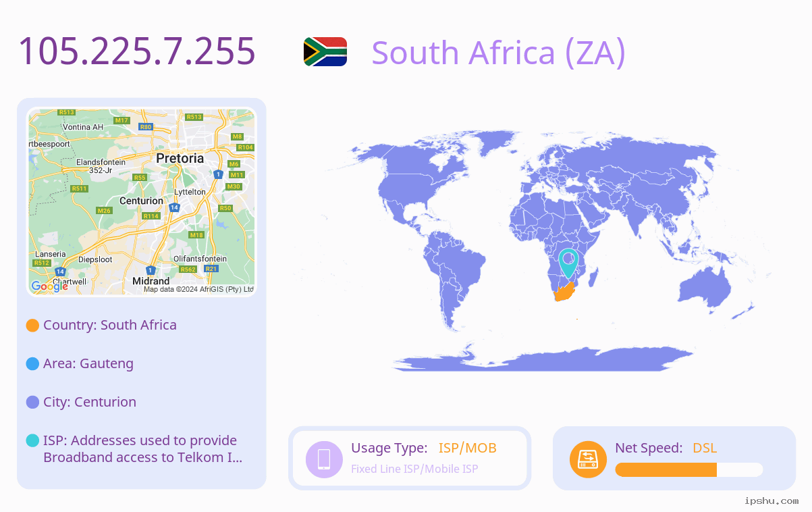Click the orange highlighted South Africa on map
This screenshot has width=812, height=512.
563,292
